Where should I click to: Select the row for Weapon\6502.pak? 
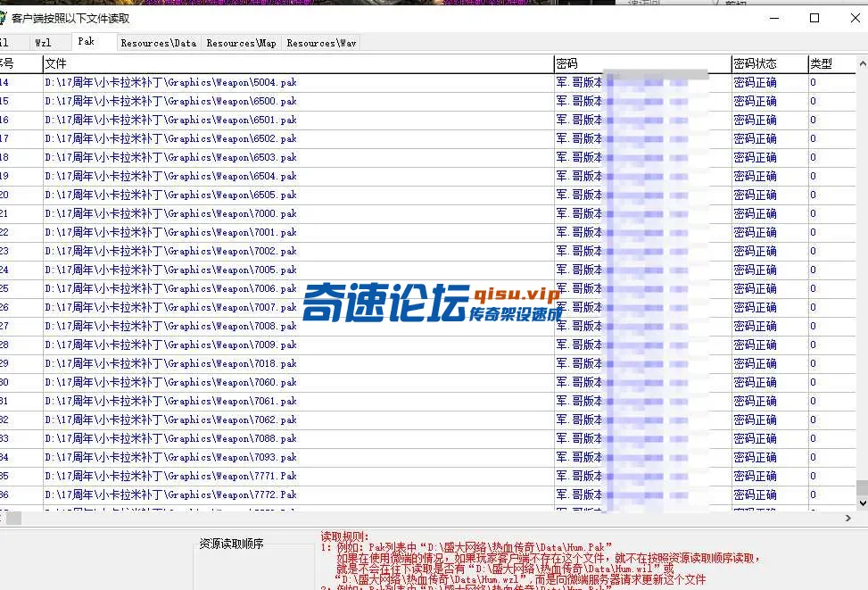click(x=428, y=139)
